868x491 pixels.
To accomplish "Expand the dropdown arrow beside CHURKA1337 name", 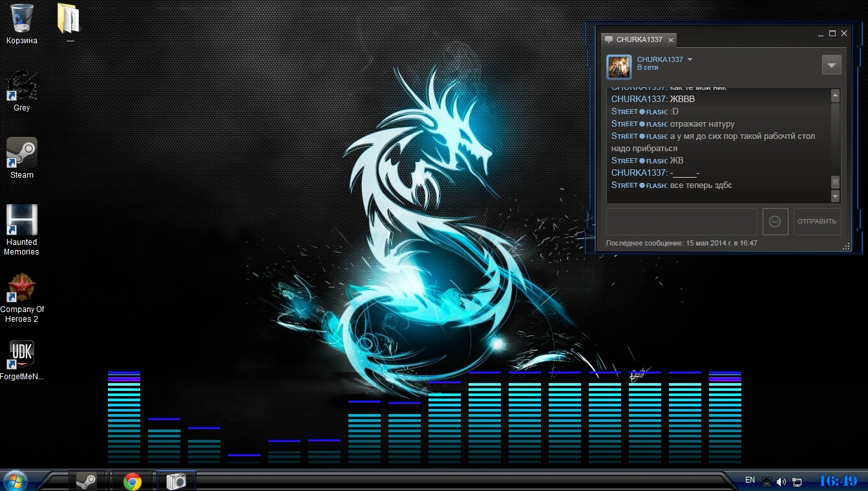I will [690, 59].
